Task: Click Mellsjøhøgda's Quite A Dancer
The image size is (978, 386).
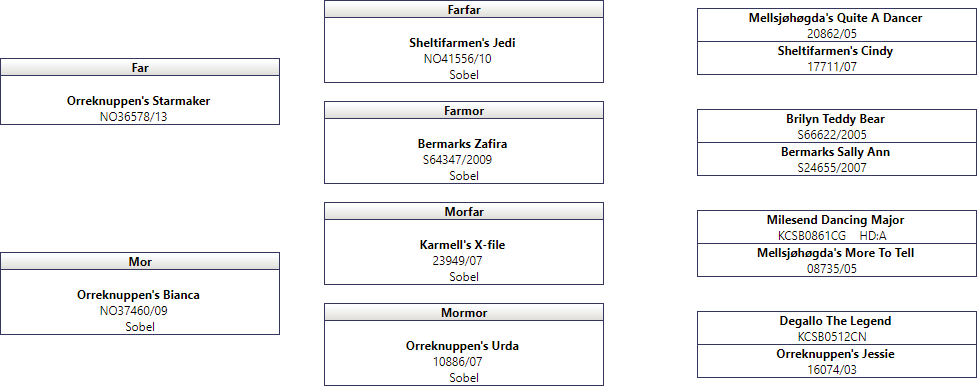Action: click(835, 18)
